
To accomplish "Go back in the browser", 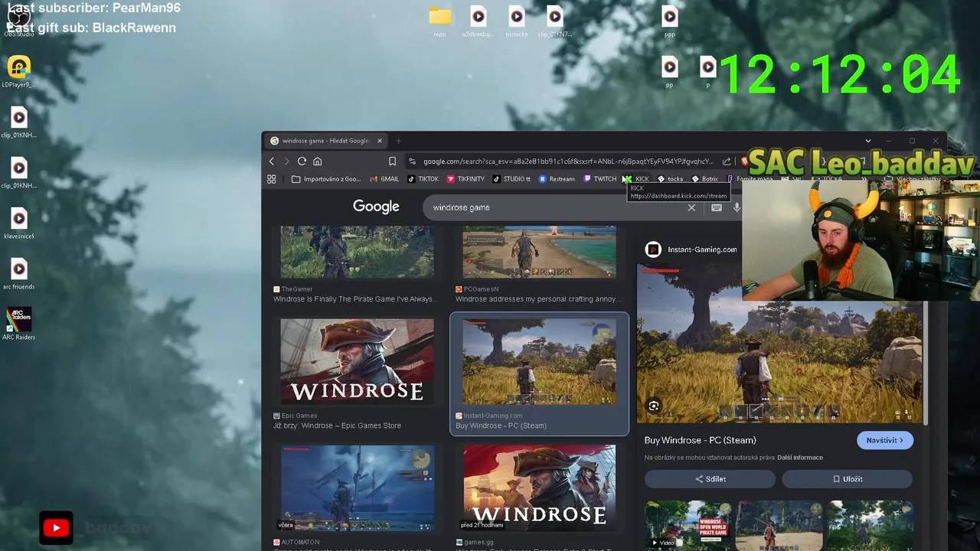I will pyautogui.click(x=272, y=161).
